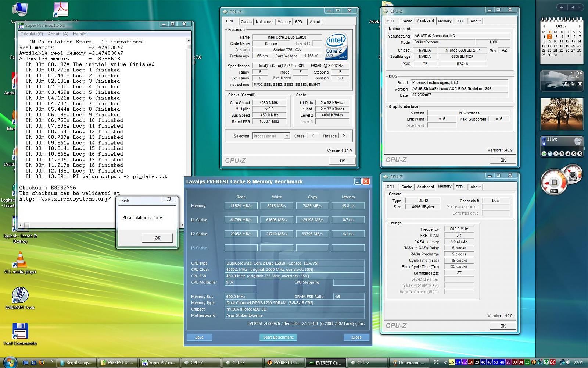
Task: Show hidden system tray icons arrow
Action: [445, 362]
